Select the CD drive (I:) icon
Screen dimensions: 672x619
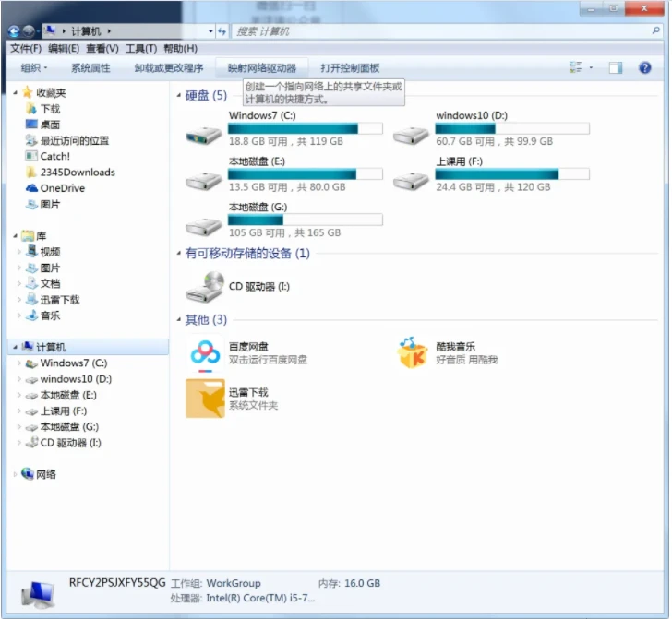(x=205, y=287)
